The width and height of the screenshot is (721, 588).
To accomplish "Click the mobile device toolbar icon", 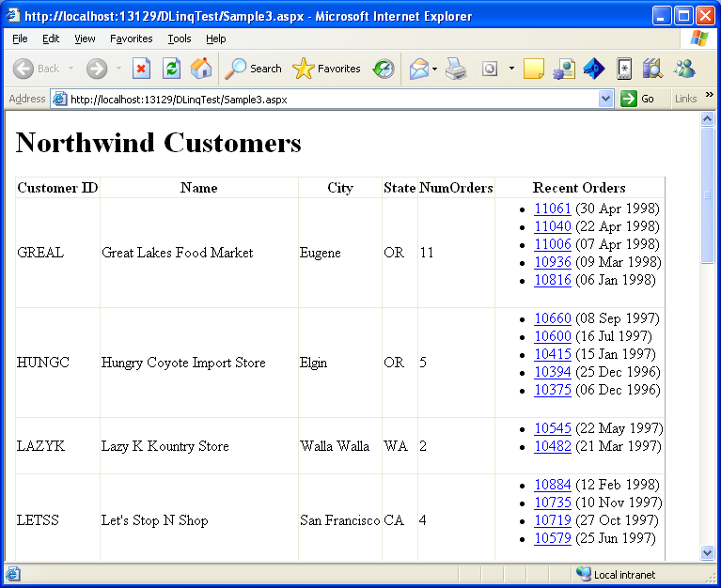I will click(x=624, y=69).
